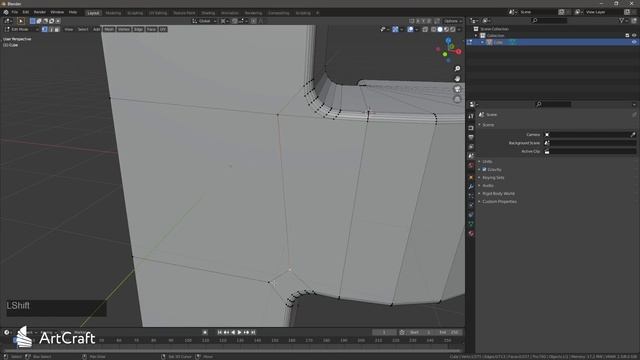
Task: Click the Select Box tool icon
Action: pyautogui.click(x=21, y=21)
